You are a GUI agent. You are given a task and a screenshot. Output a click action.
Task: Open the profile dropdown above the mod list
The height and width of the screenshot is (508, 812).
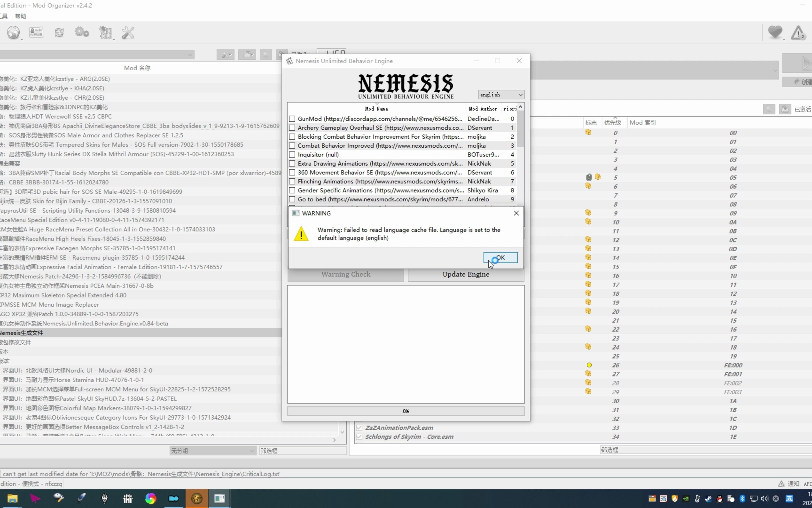(x=97, y=54)
